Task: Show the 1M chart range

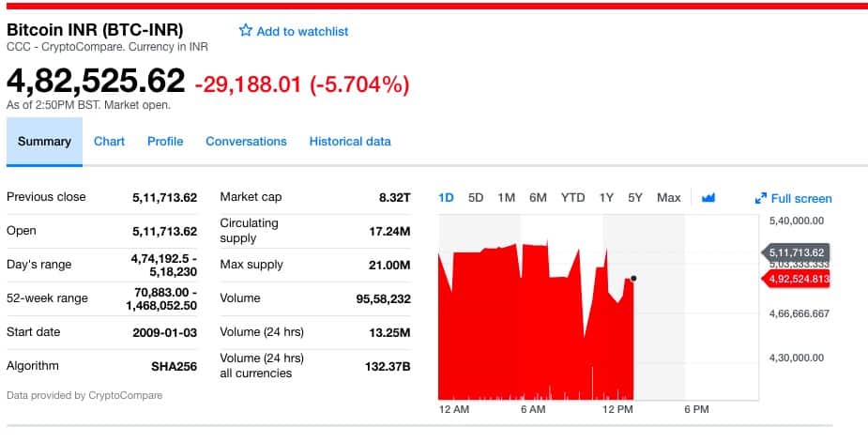Action: 506,198
